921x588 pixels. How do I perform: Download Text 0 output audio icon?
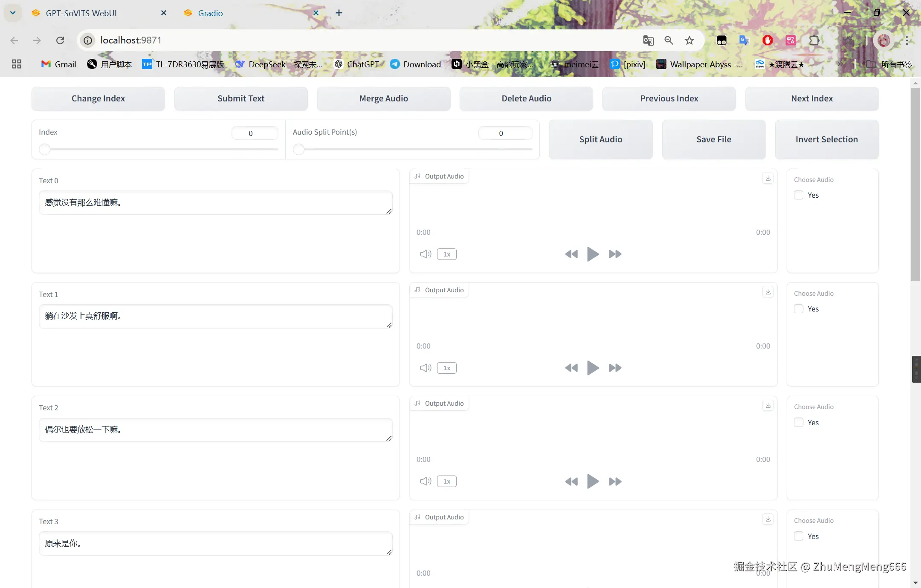pos(768,178)
